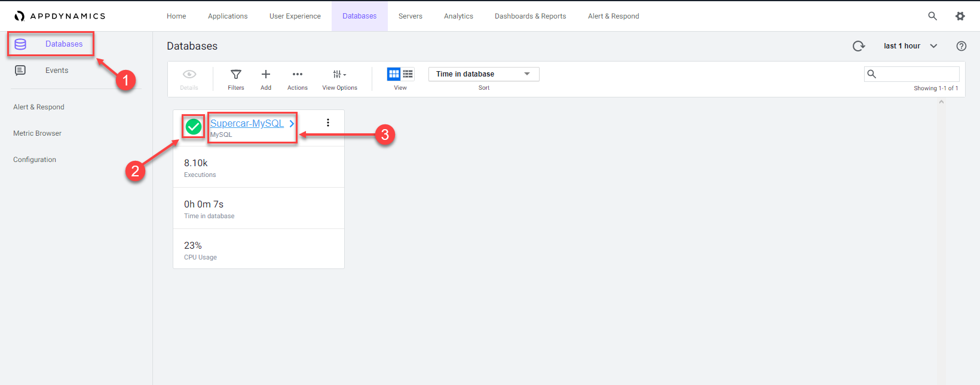
Task: Open sidebar Alert & Respond
Action: point(39,107)
